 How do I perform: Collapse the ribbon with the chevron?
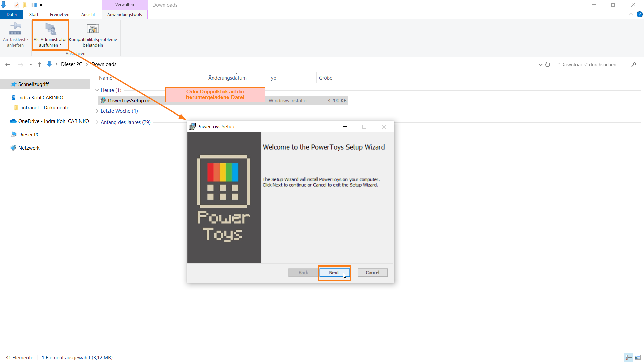point(631,14)
